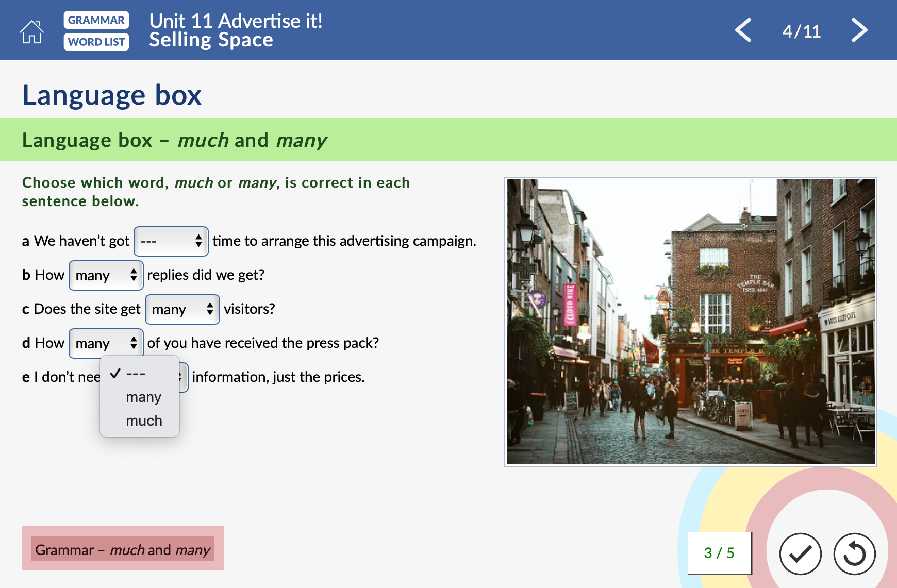This screenshot has width=897, height=588.
Task: Click the 'Language box' heading
Action: tap(112, 95)
